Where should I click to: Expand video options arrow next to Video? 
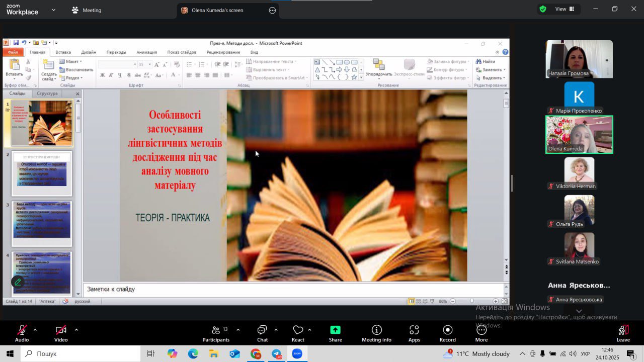click(76, 330)
